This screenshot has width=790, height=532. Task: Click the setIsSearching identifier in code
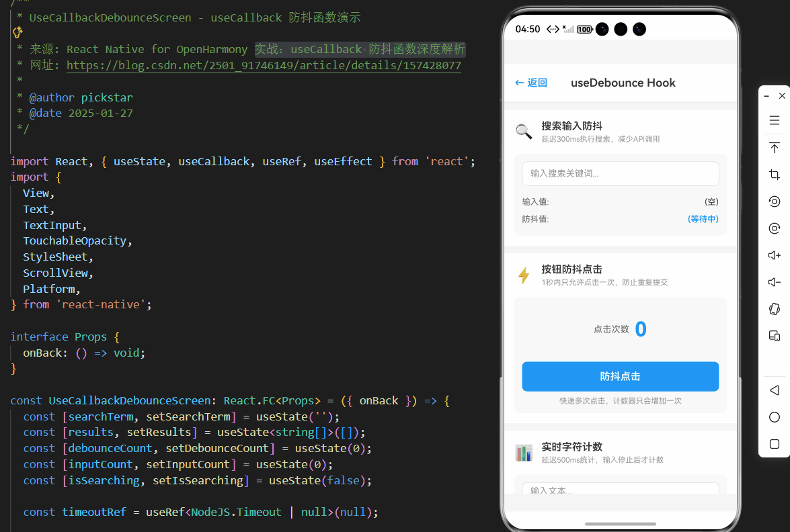coord(198,481)
